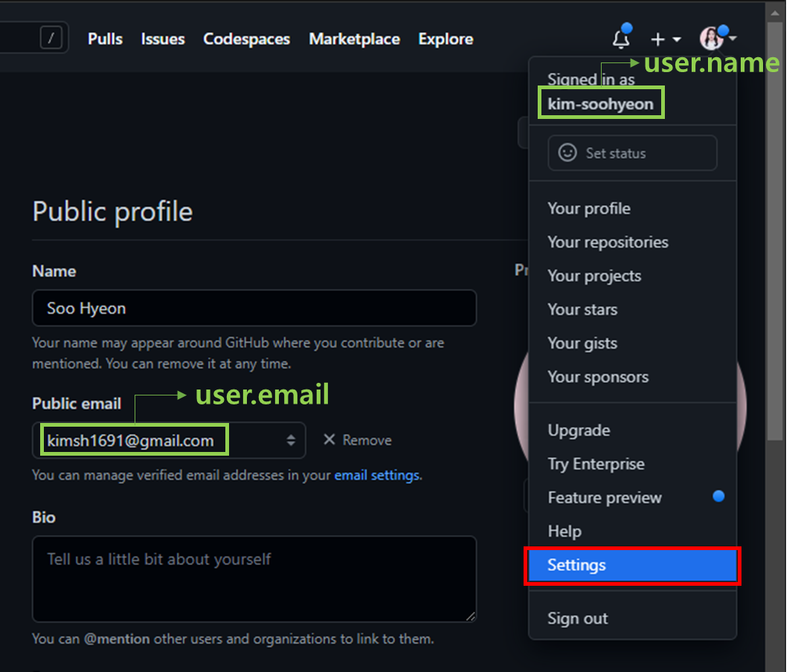This screenshot has width=798, height=672.
Task: Click the scrollbar up arrow
Action: click(775, 13)
